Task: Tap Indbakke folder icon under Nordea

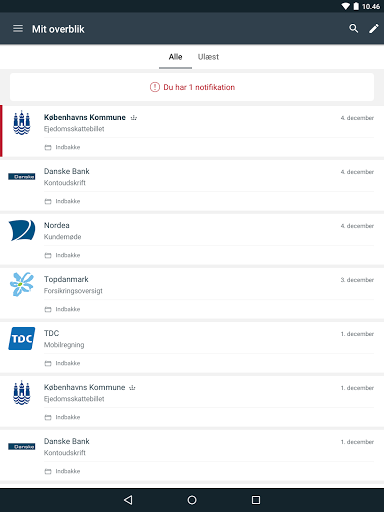Action: click(x=48, y=255)
